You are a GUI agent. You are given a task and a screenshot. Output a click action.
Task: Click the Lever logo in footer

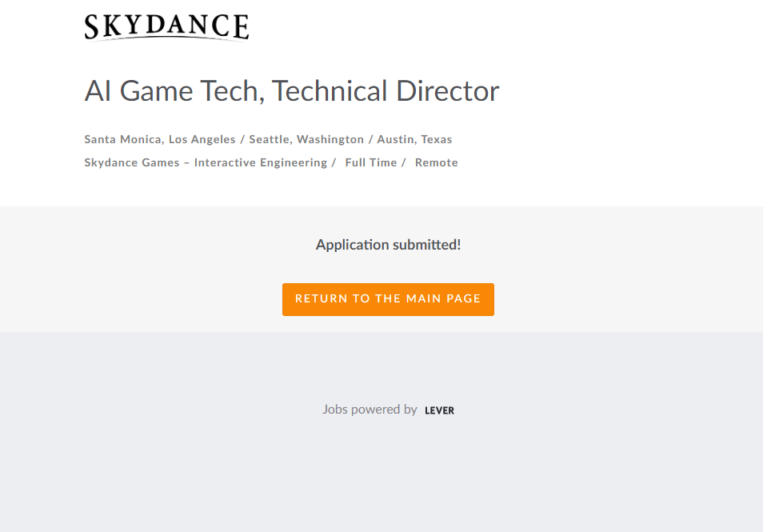point(439,410)
